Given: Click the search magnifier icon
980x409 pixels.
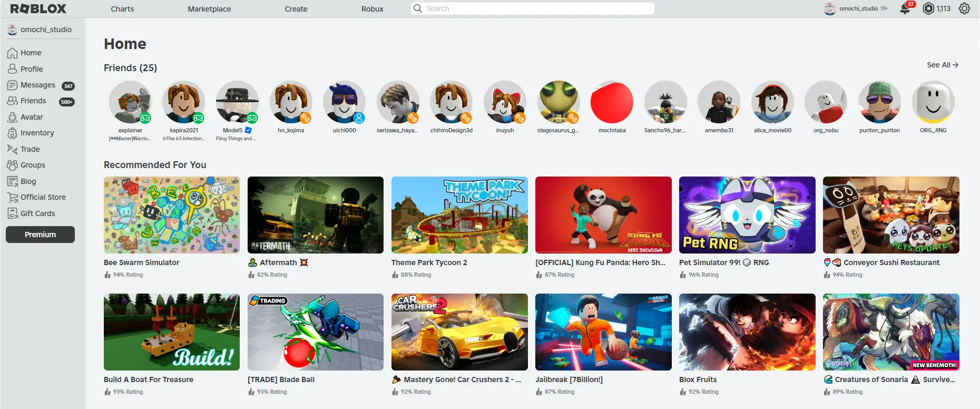Looking at the screenshot, I should [x=418, y=8].
